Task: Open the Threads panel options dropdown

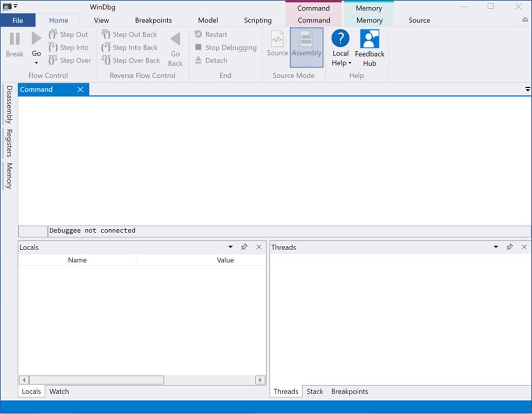Action: pyautogui.click(x=496, y=247)
